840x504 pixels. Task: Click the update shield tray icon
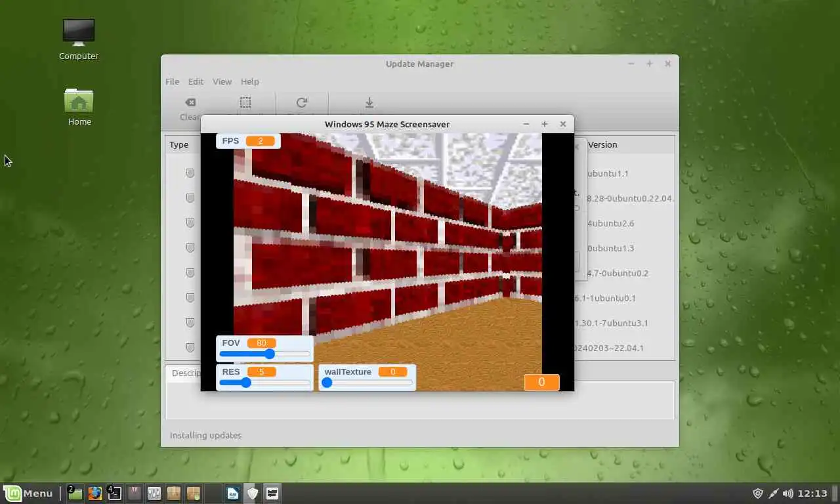pos(758,493)
